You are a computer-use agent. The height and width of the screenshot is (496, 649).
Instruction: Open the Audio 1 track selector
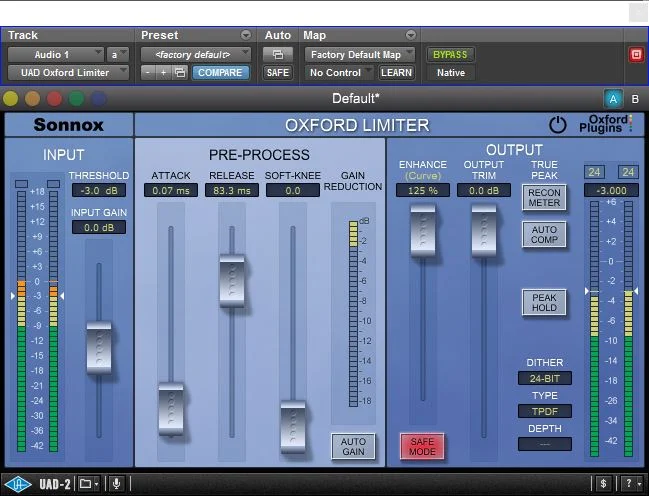55,54
